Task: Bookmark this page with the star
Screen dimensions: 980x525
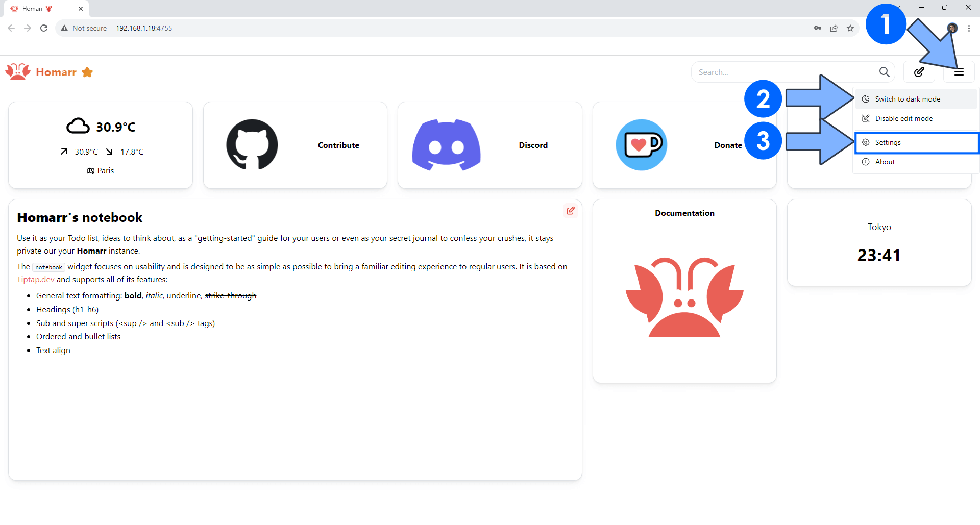Action: click(850, 28)
